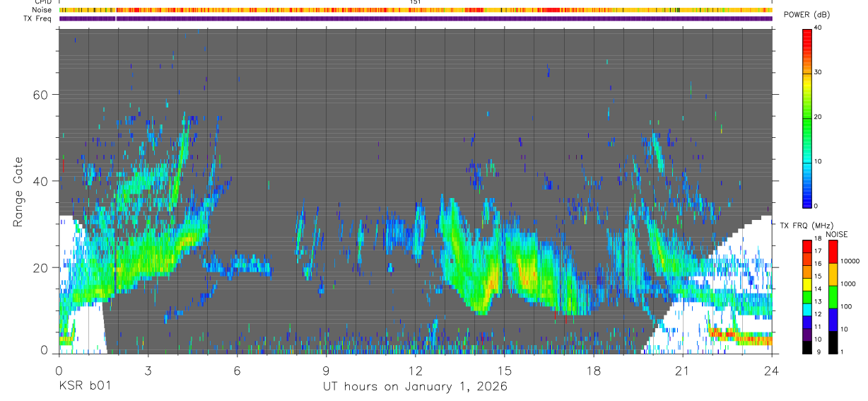Click the 3 tick on UT hours axis
Viewport: 868px width, 401px height.
pyautogui.click(x=148, y=371)
